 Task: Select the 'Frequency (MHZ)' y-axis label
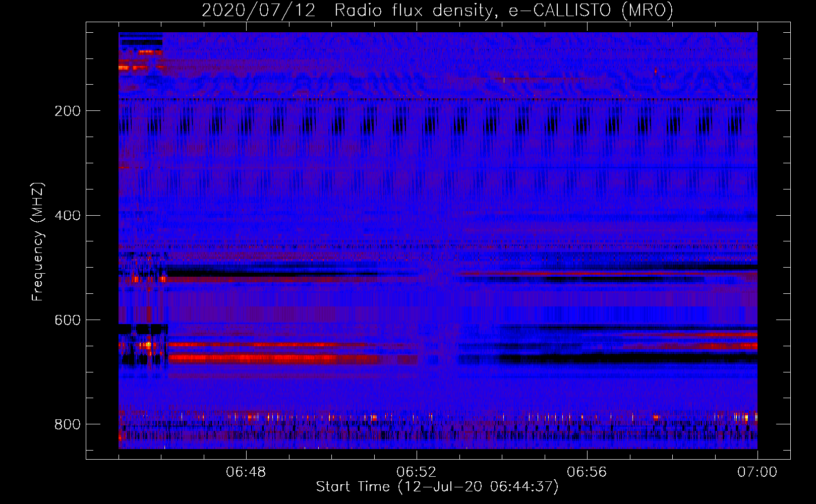pyautogui.click(x=38, y=242)
